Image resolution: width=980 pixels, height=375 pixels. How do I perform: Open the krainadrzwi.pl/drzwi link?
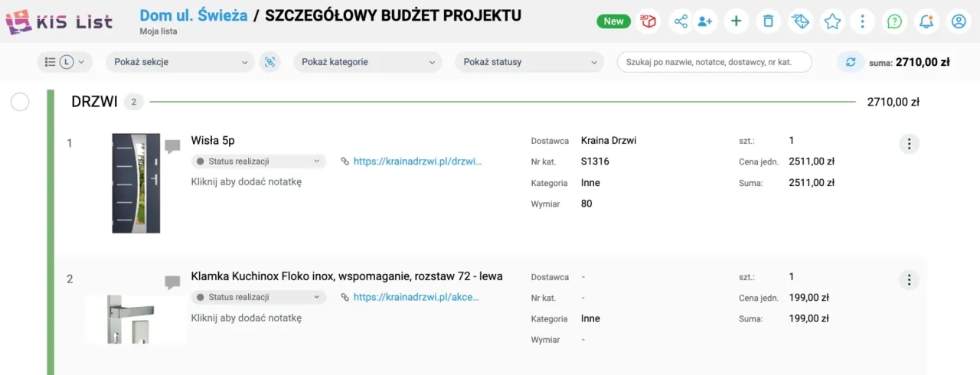coord(417,161)
